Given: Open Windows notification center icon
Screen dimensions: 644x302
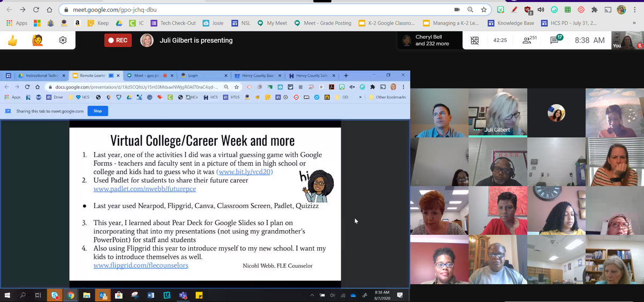Looking at the screenshot, I should click(x=399, y=295).
